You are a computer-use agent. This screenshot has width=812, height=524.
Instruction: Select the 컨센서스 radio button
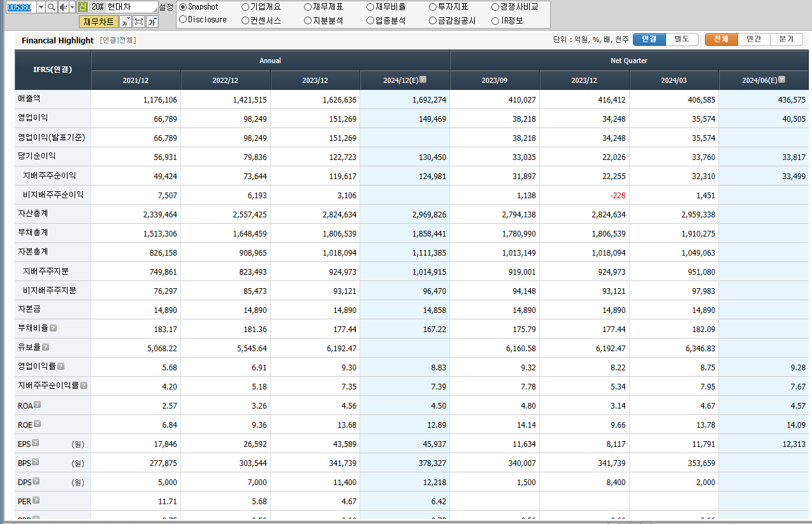245,20
